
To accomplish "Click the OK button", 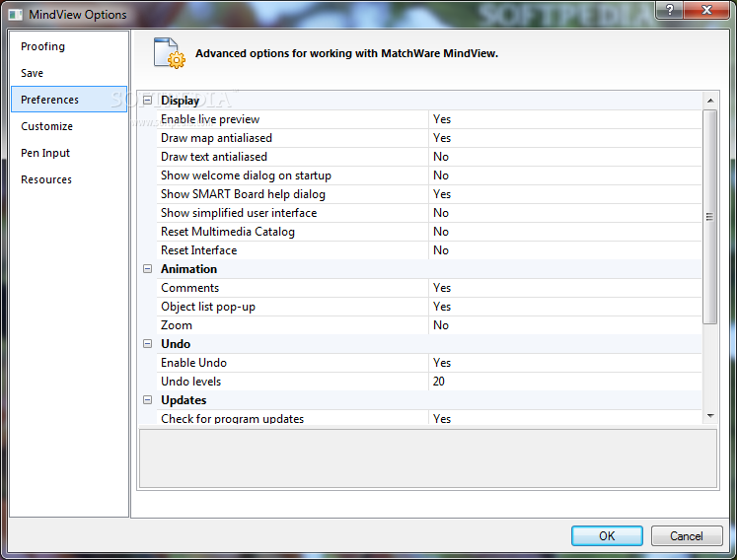I will (x=607, y=536).
